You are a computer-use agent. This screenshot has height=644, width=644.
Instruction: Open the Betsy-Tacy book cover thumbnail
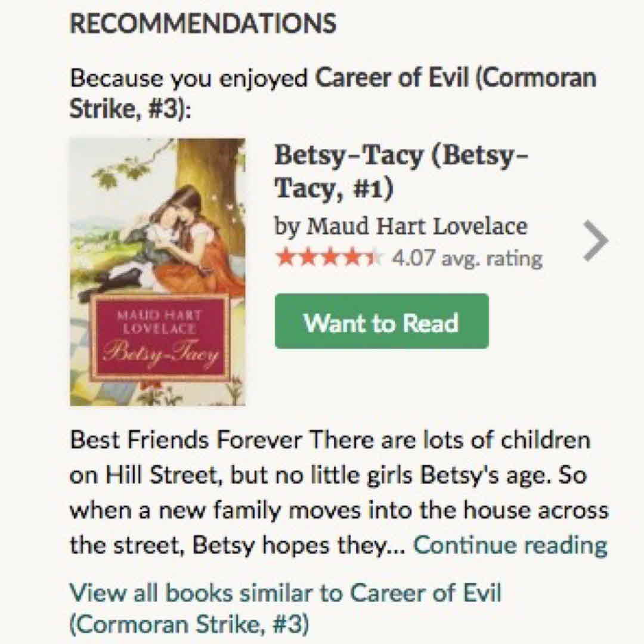(x=157, y=272)
